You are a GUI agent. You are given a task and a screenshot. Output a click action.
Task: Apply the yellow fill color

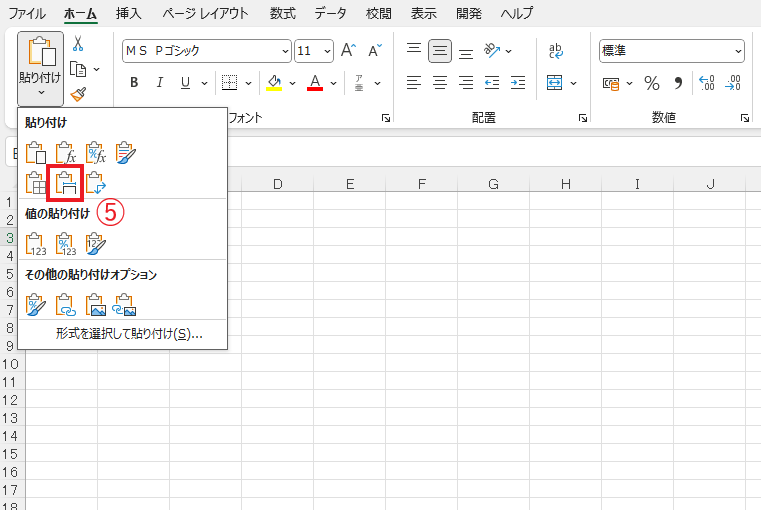tap(274, 82)
